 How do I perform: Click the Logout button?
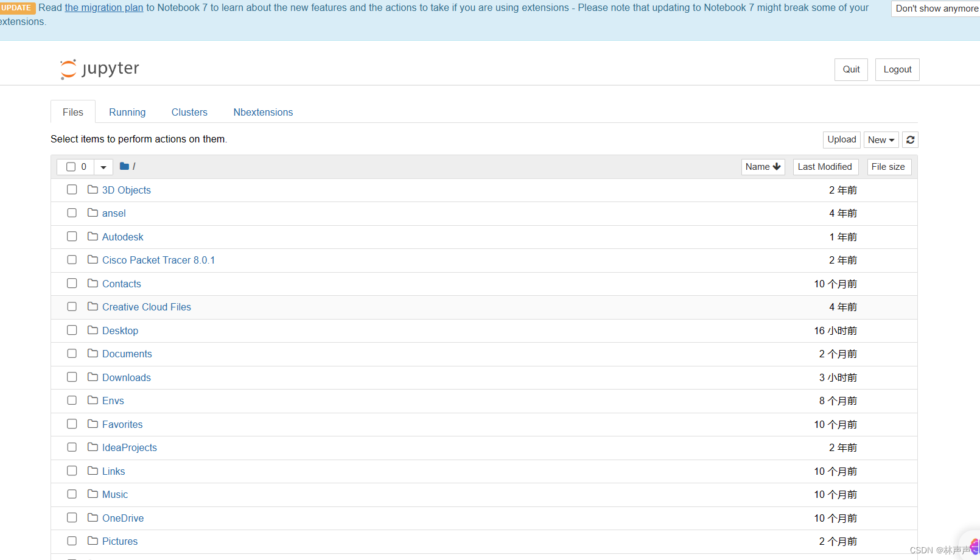click(x=897, y=69)
